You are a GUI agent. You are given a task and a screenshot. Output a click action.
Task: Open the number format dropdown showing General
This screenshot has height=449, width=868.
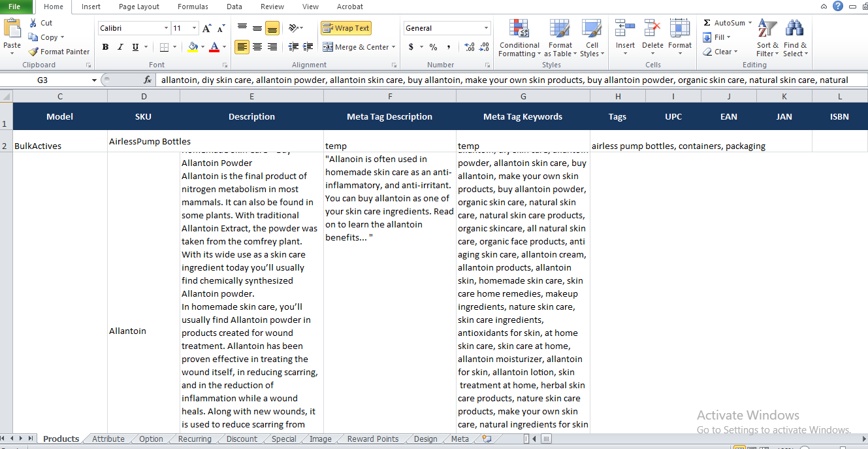tap(447, 27)
